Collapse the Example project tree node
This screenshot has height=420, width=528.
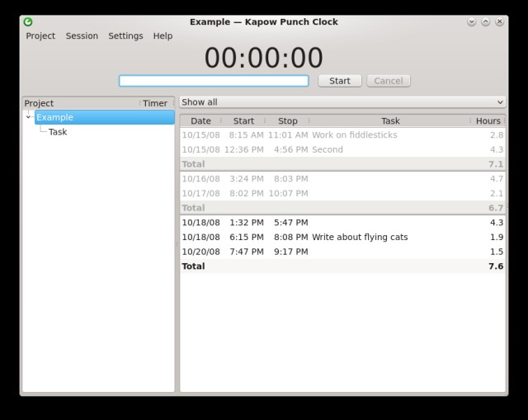pos(29,117)
